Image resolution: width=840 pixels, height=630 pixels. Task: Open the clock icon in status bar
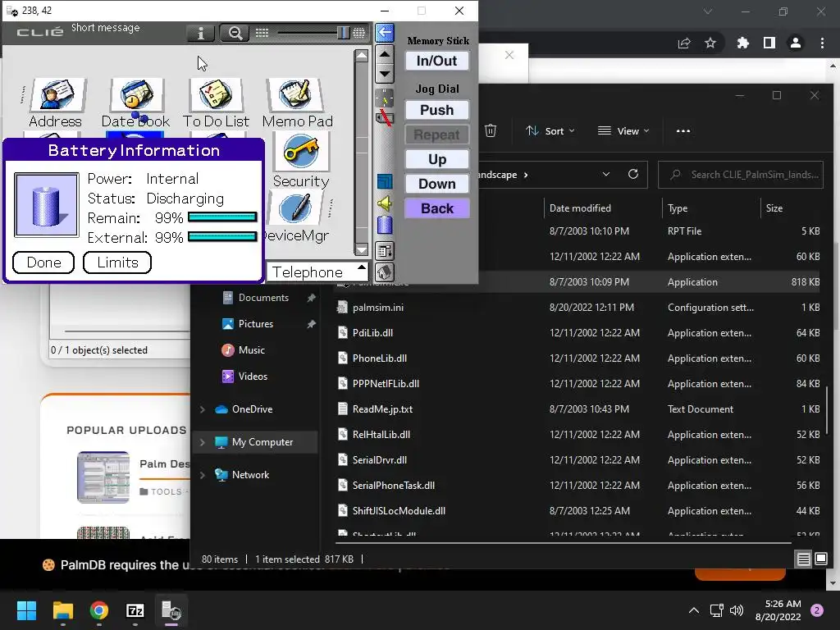[385, 98]
